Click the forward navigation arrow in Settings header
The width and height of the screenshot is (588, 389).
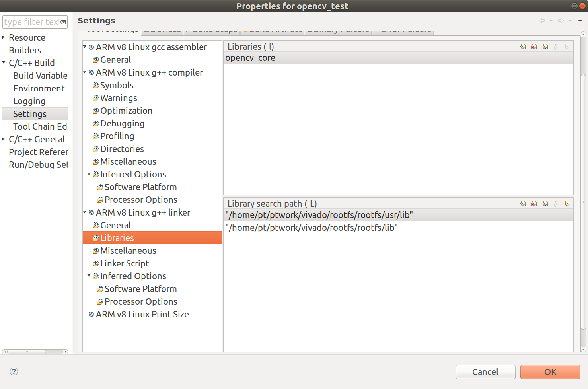561,20
